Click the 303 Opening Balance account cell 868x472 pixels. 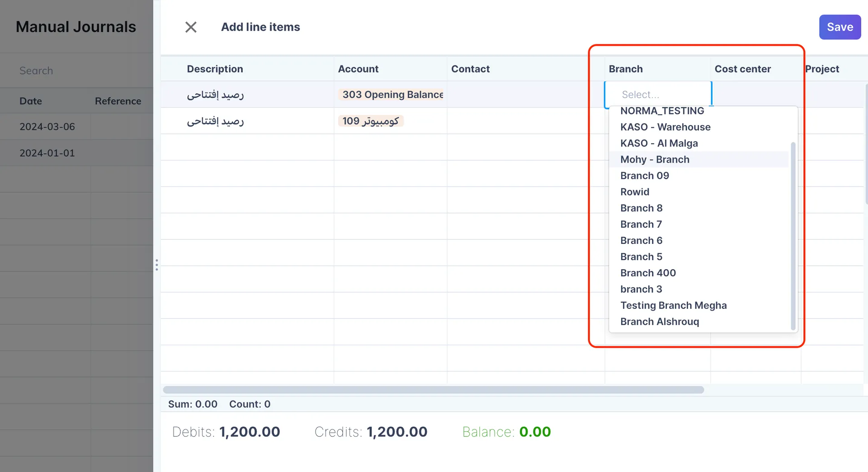392,95
